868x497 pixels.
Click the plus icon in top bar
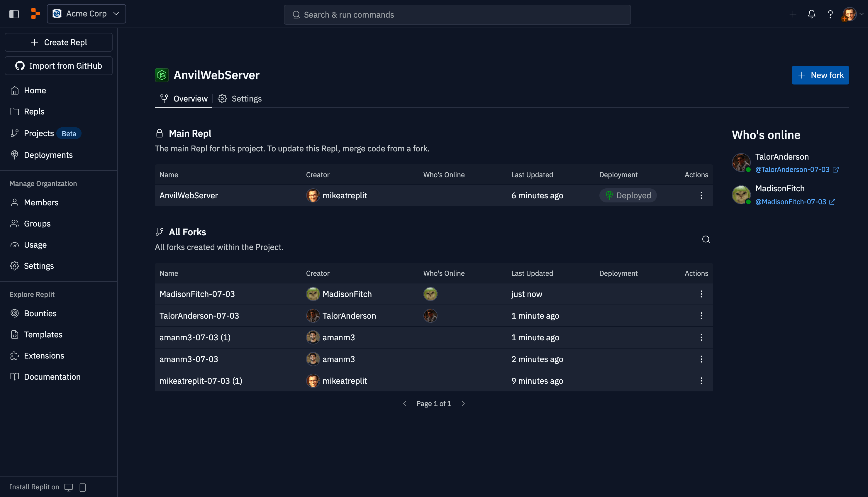coord(793,14)
